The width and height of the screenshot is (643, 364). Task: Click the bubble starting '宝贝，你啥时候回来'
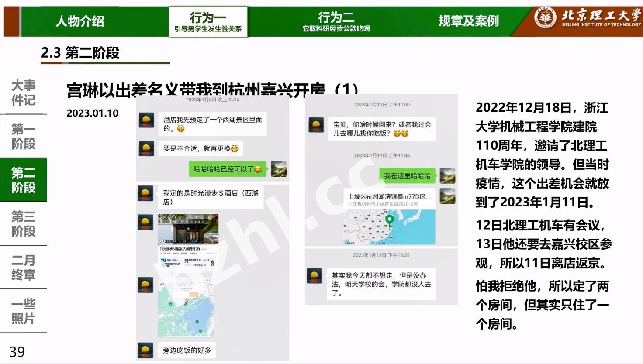click(x=382, y=129)
